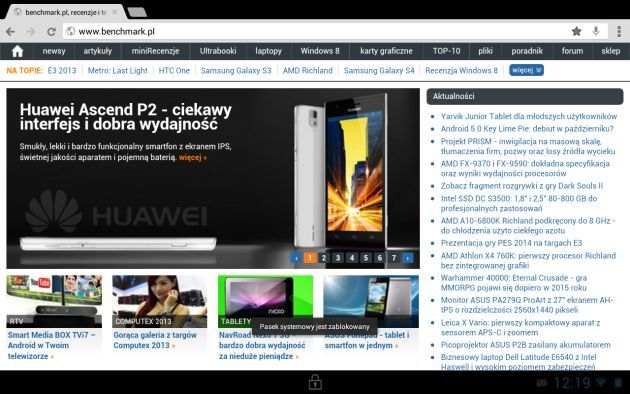Open the COMPUTEX 2013 thumbnail image
The image size is (630, 394).
[x=160, y=301]
